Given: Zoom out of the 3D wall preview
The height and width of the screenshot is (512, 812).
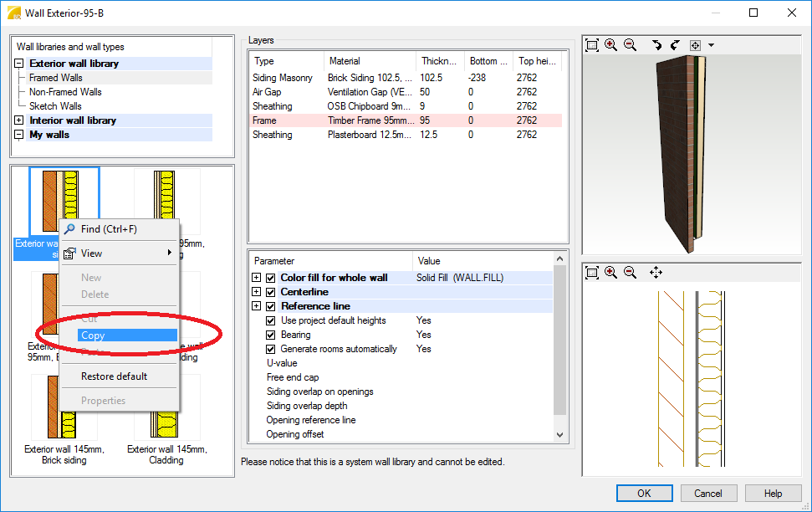Looking at the screenshot, I should (630, 45).
